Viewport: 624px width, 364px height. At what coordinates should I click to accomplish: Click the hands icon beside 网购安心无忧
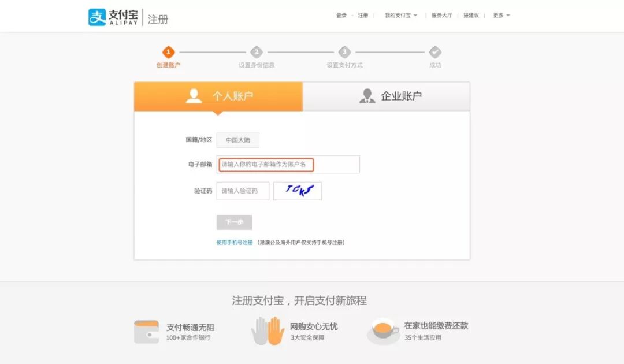pyautogui.click(x=268, y=331)
